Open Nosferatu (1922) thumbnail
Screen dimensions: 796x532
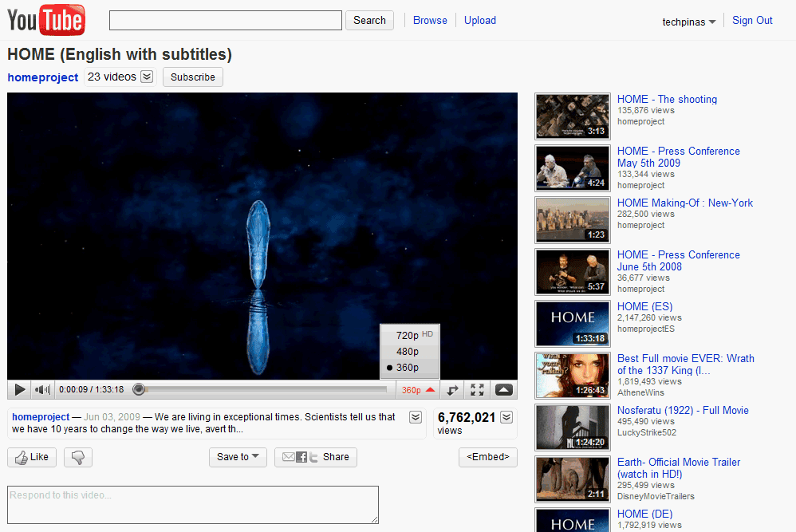tap(573, 427)
